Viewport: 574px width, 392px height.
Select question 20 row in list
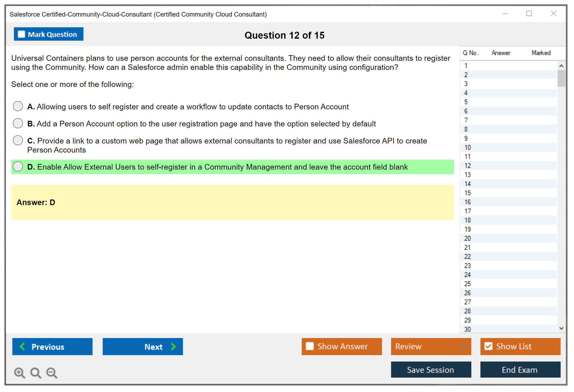point(468,238)
